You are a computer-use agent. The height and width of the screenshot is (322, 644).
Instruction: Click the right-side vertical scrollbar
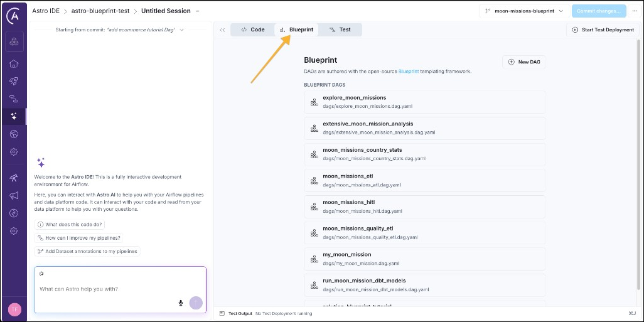point(638,164)
